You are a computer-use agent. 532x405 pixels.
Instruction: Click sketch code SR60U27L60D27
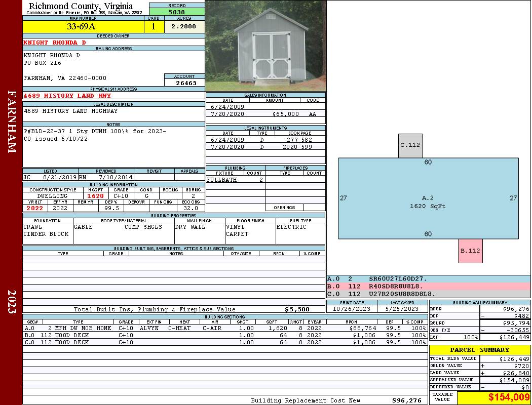398,278
